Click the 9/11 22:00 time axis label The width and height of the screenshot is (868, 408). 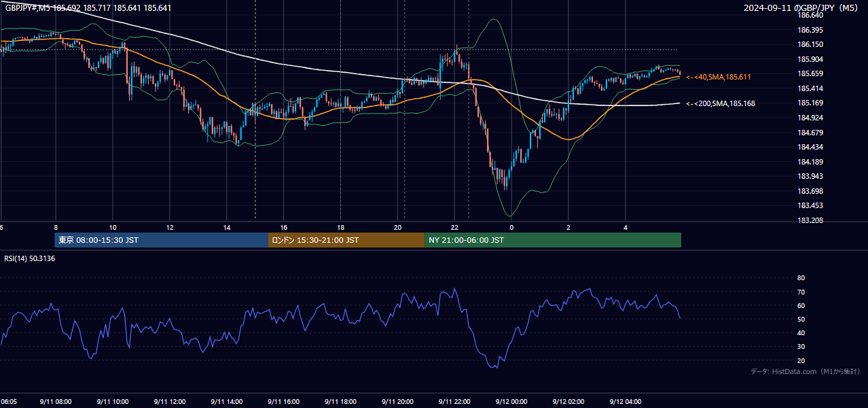click(455, 402)
